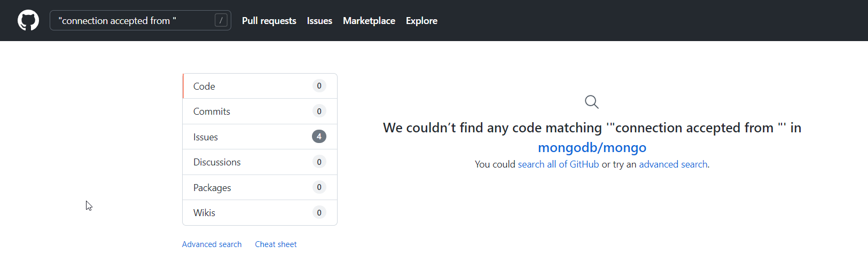Click the magnifying glass above the no-results message
The width and height of the screenshot is (868, 270).
[591, 101]
